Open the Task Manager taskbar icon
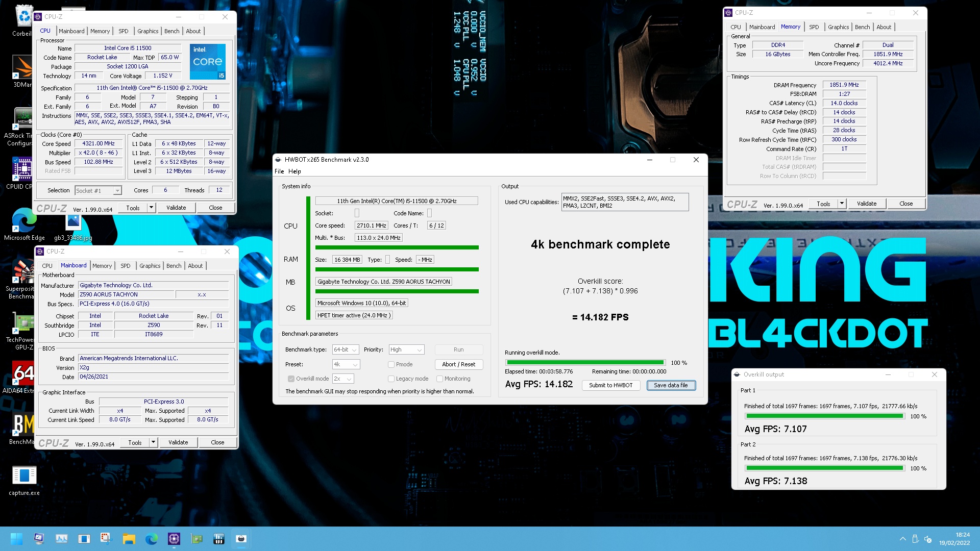Image resolution: width=980 pixels, height=551 pixels. click(62, 539)
